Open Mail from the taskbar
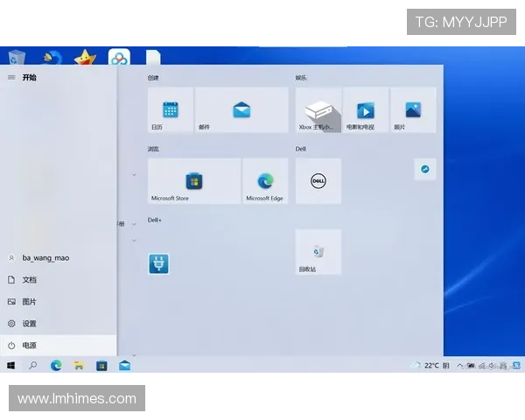The width and height of the screenshot is (525, 420). pyautogui.click(x=124, y=366)
